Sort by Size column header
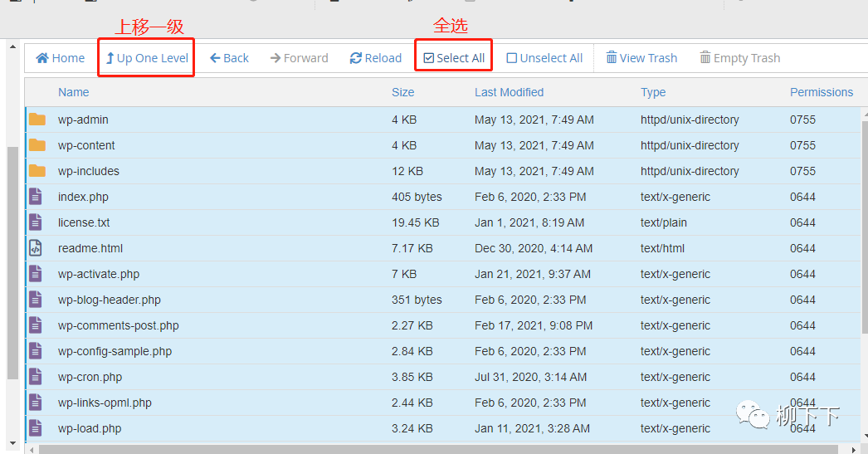Image resolution: width=868 pixels, height=454 pixels. point(402,92)
